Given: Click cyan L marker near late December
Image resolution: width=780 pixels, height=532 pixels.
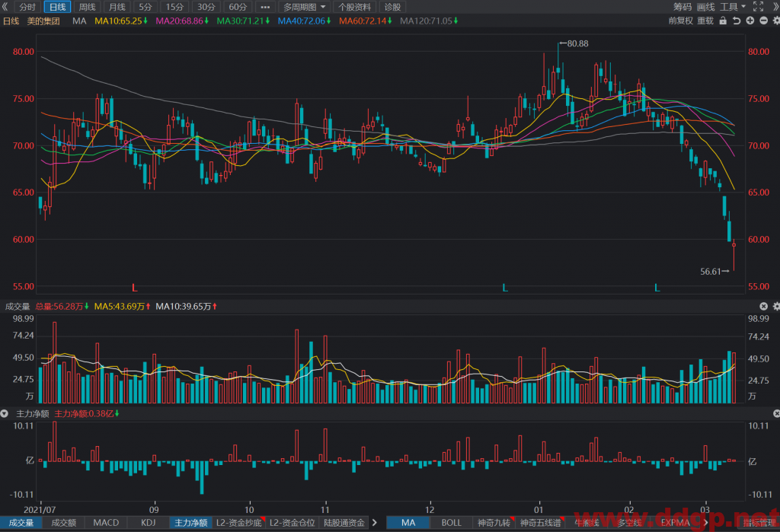Looking at the screenshot, I should point(505,288).
